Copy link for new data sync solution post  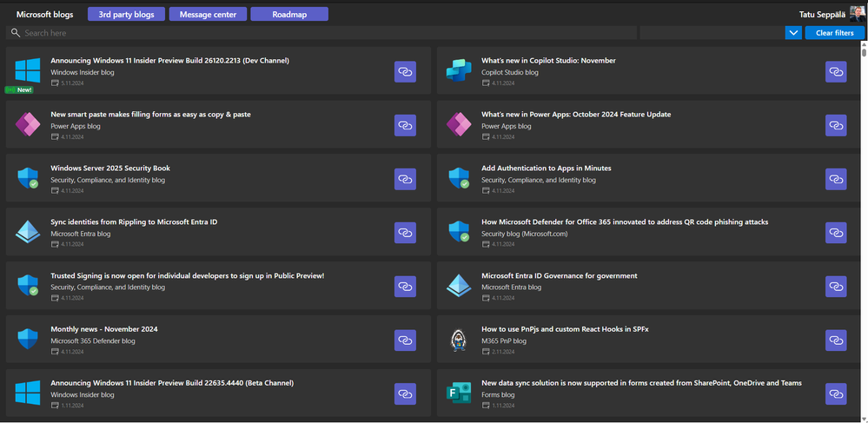click(x=836, y=393)
